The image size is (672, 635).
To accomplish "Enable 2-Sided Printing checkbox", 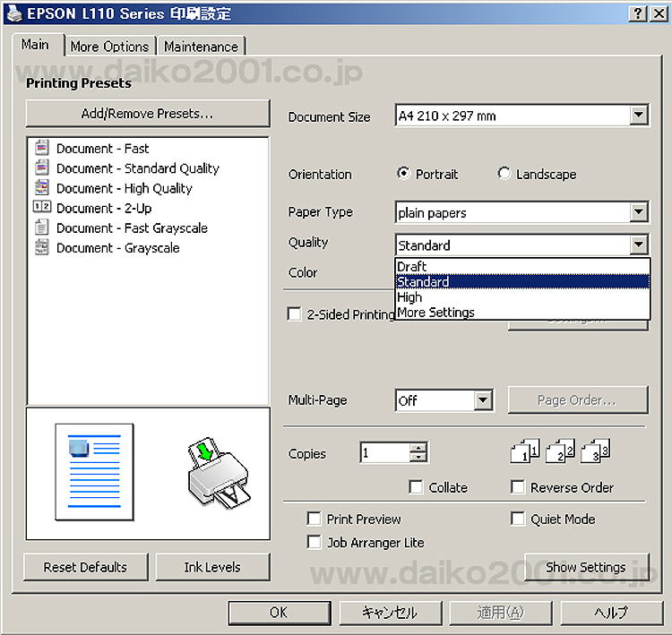I will [x=294, y=313].
